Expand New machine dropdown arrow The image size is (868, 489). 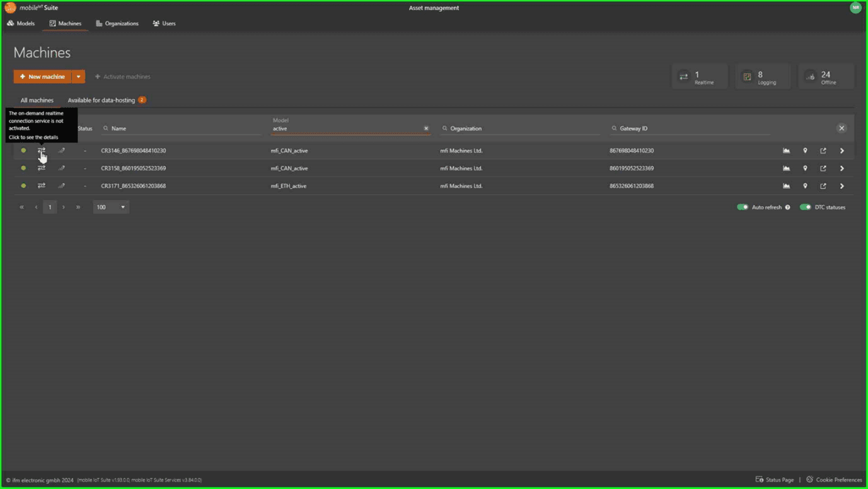[78, 76]
